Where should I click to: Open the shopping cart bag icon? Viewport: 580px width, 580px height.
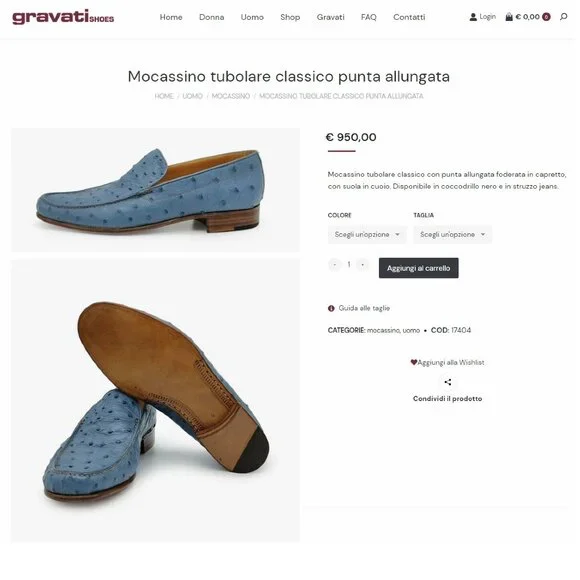tap(509, 17)
